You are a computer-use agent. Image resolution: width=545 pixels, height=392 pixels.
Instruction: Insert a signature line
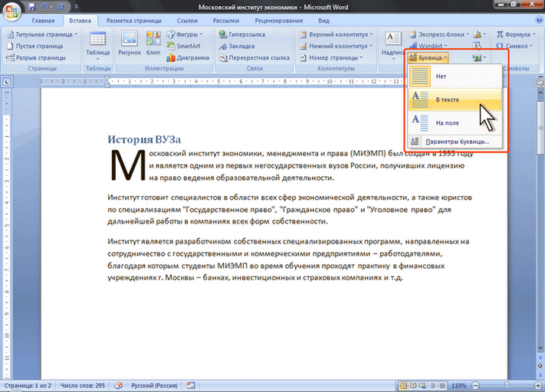coord(480,34)
